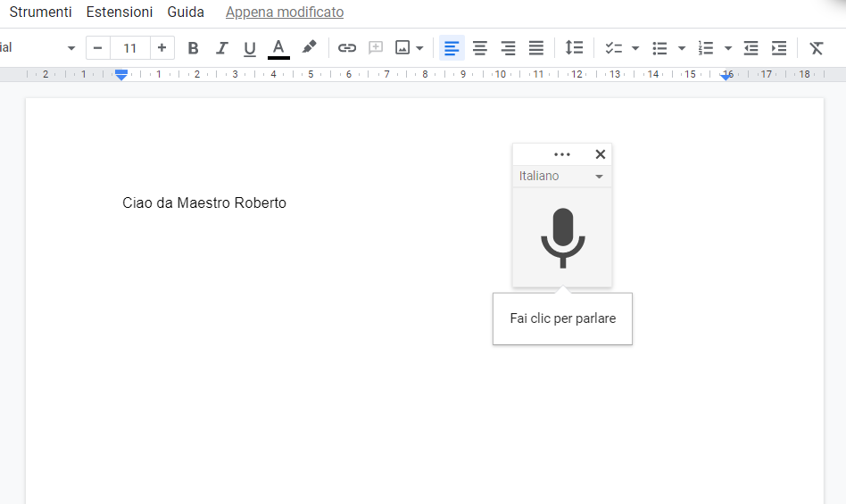Insert a bulleted list

659,48
